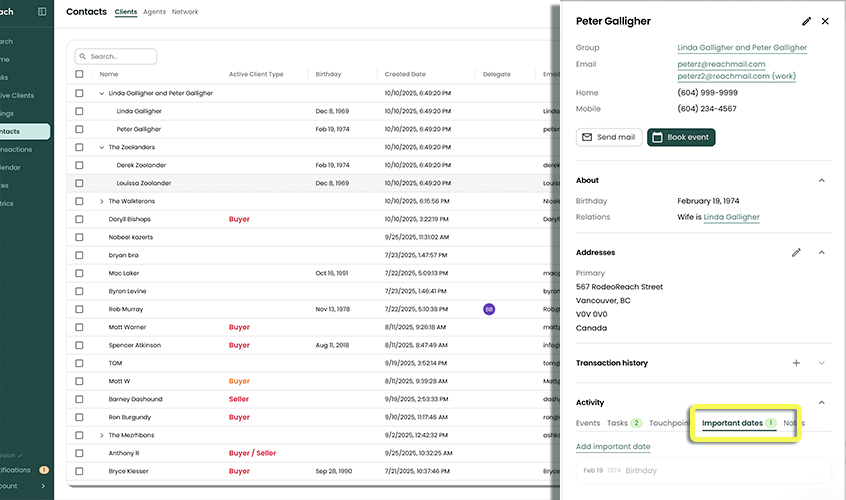This screenshot has width=846, height=500.
Task: Close the Peter Galligher contact panel
Action: [825, 21]
